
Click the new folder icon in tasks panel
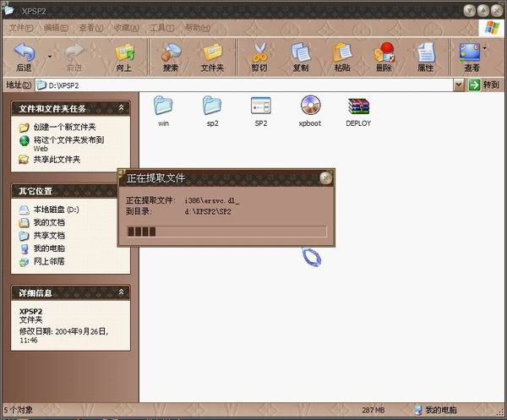[24, 128]
